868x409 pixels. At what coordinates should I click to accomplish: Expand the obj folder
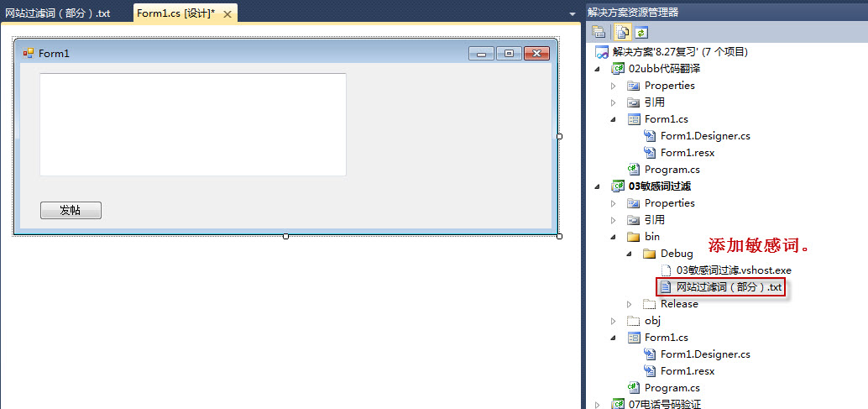click(614, 321)
